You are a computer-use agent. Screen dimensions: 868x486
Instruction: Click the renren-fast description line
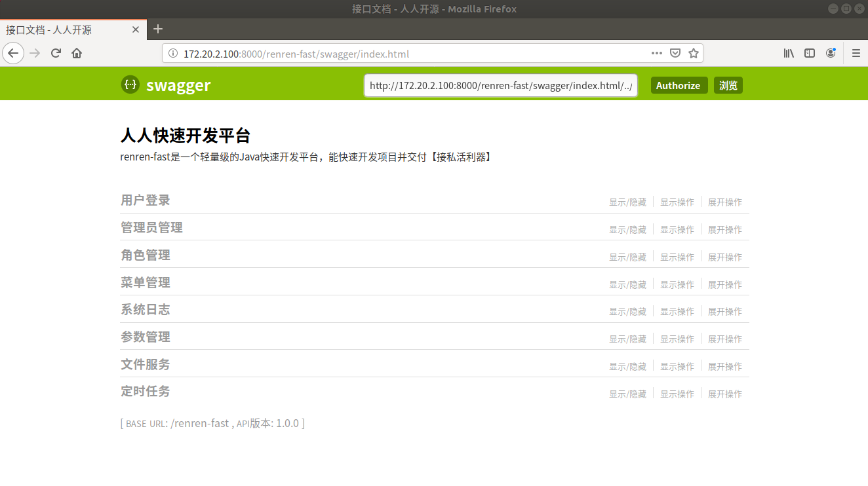(306, 157)
